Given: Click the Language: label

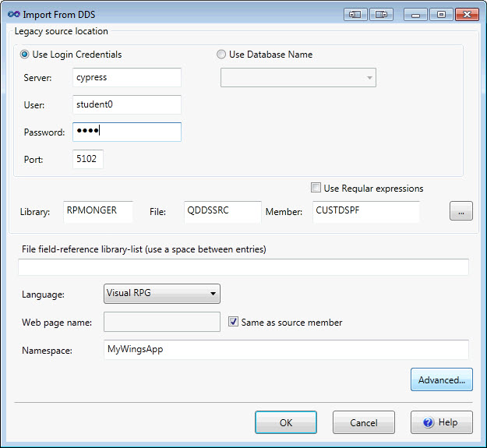Looking at the screenshot, I should coord(43,295).
